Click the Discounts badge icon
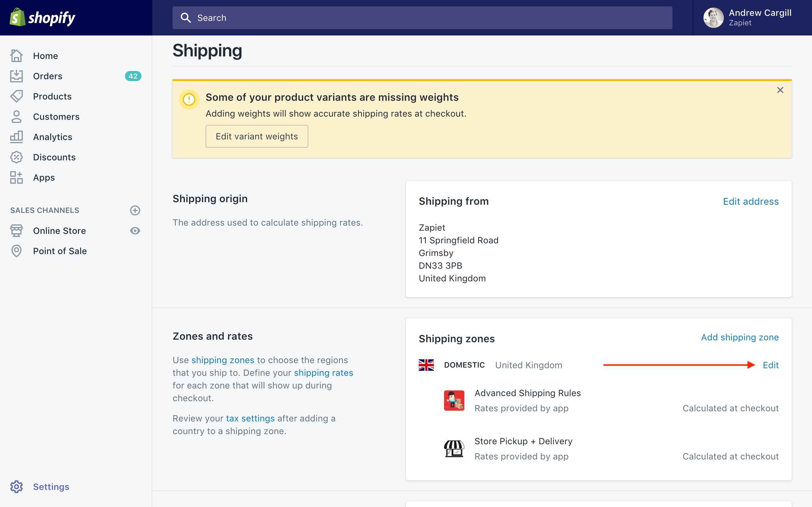Screen dimensions: 812x507 [16, 157]
